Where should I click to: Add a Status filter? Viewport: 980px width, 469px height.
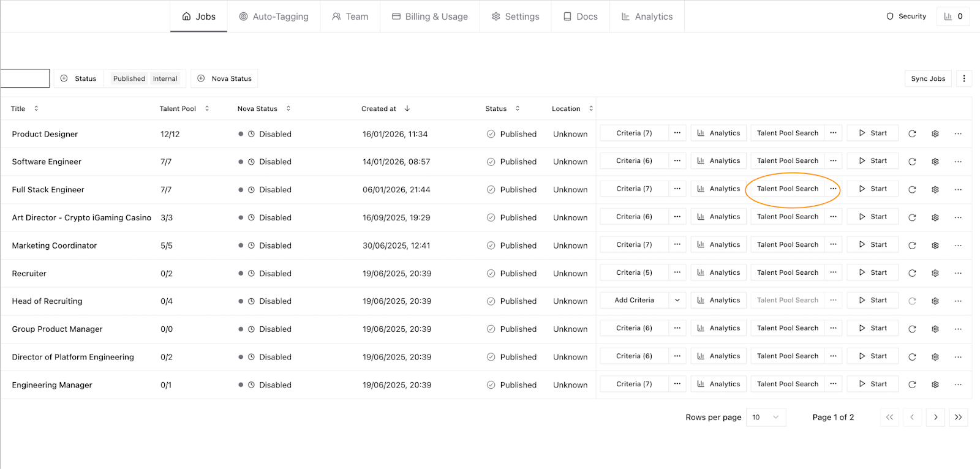tap(78, 78)
